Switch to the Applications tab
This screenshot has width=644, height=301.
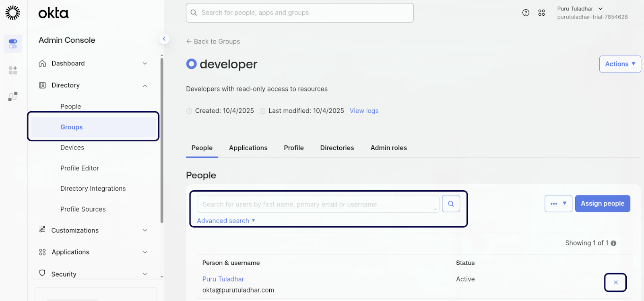pyautogui.click(x=248, y=148)
